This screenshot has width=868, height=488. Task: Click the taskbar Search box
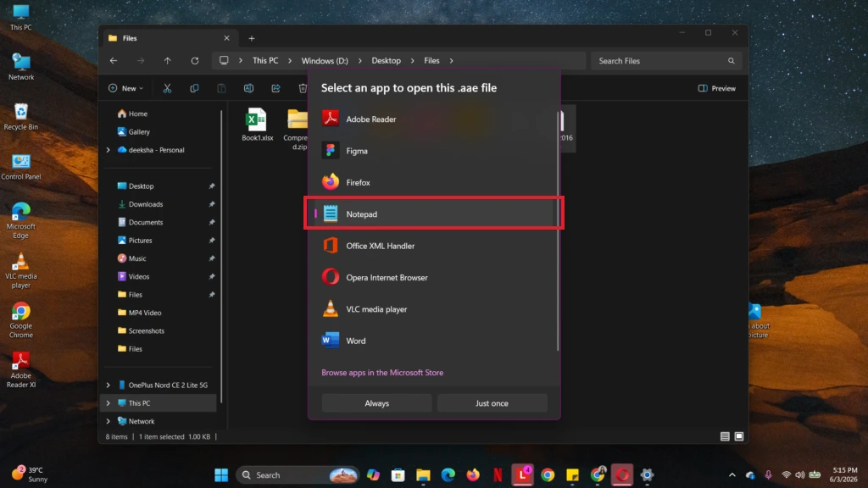(x=298, y=475)
